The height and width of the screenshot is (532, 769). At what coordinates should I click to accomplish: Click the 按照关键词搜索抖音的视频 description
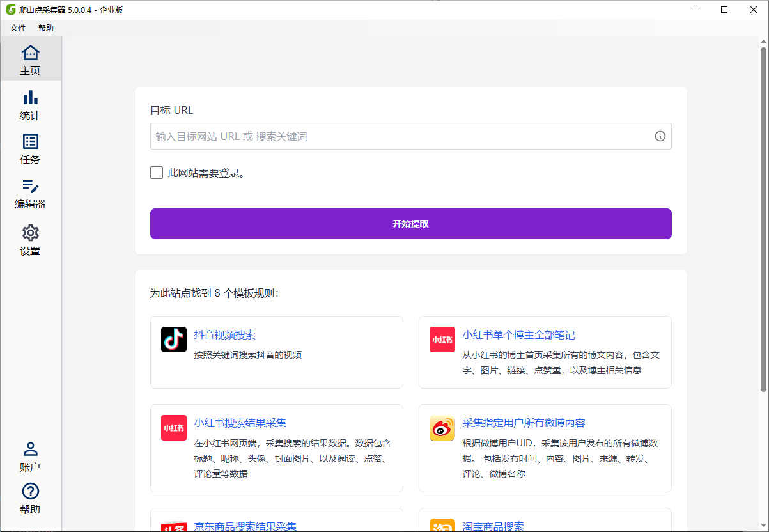tap(248, 355)
